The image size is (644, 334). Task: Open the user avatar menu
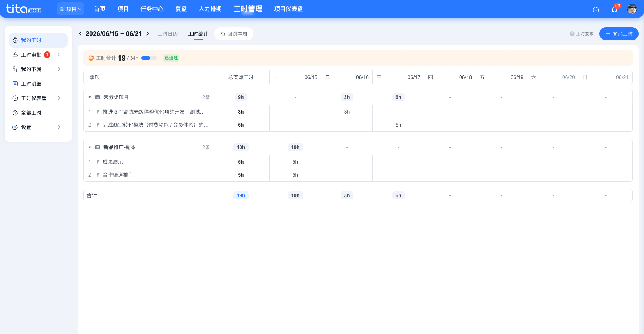click(632, 9)
